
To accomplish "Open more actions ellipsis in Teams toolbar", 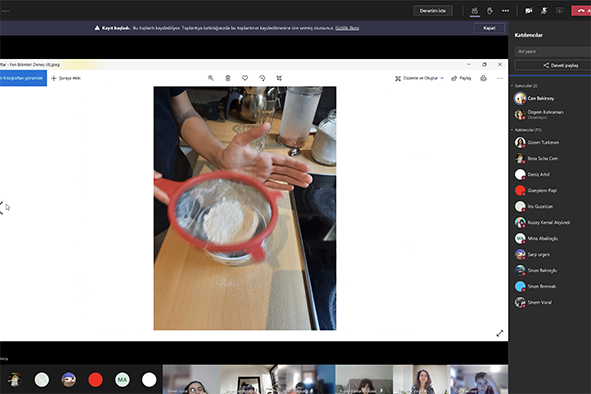I will point(505,11).
